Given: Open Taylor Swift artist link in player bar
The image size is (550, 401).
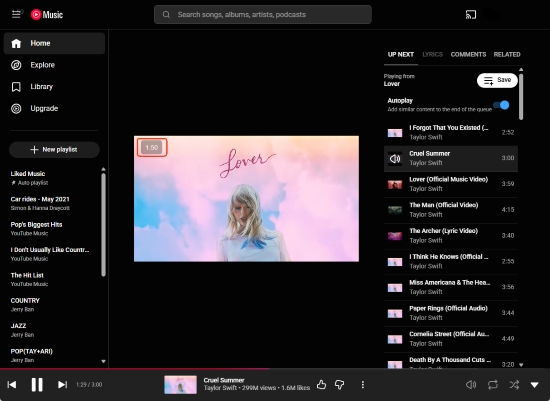Looking at the screenshot, I should pos(220,388).
